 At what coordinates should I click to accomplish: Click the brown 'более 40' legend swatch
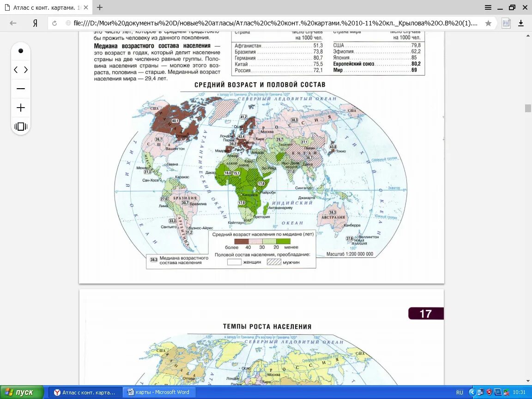pyautogui.click(x=241, y=242)
